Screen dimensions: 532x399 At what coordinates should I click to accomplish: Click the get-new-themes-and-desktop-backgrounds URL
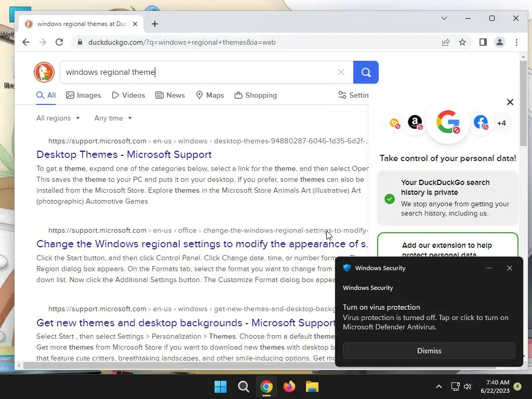(192, 309)
